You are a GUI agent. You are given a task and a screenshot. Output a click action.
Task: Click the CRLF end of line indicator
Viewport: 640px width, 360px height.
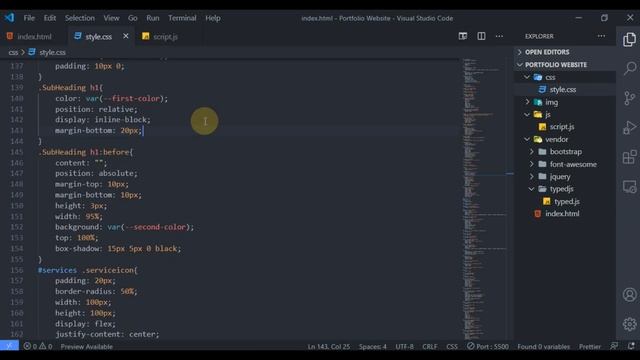click(429, 347)
